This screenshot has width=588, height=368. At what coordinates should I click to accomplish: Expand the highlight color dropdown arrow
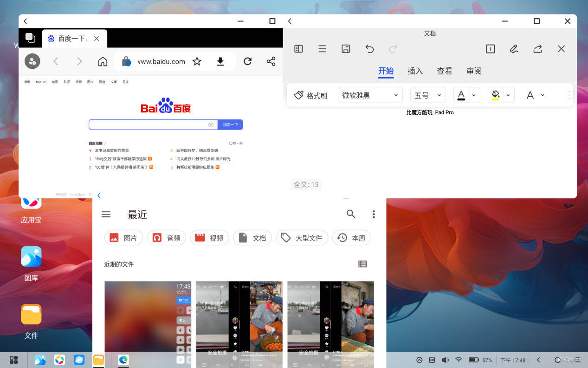[x=508, y=95]
